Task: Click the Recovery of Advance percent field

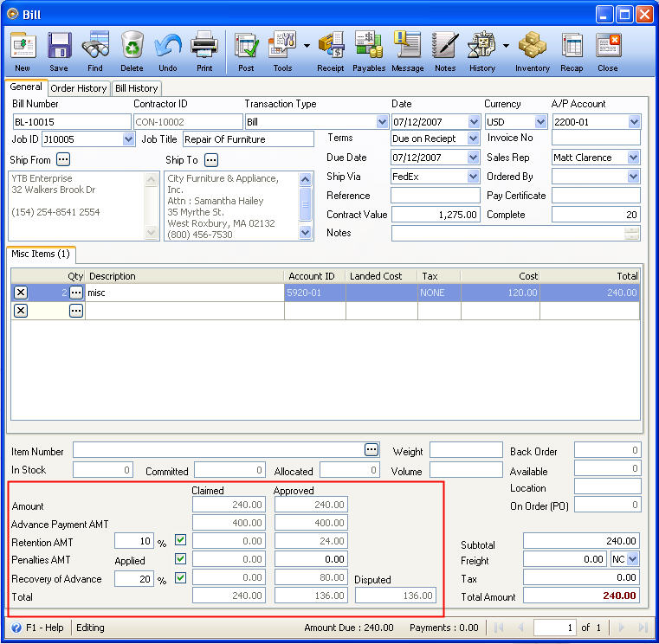Action: point(134,579)
